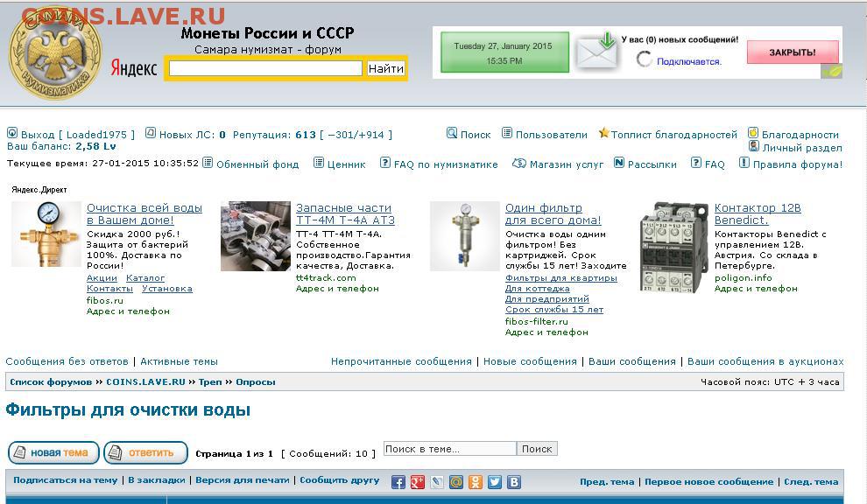
Task: Open the Личный раздел icon
Action: click(x=754, y=146)
